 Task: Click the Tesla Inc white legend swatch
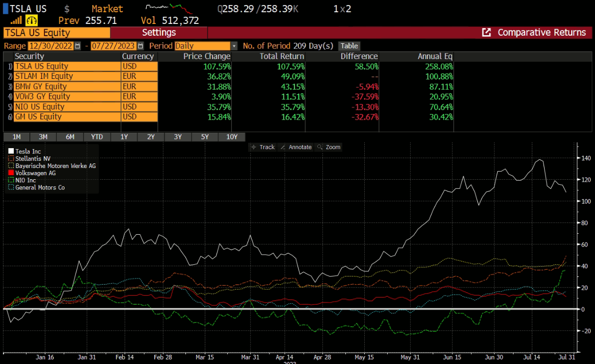[x=11, y=152]
